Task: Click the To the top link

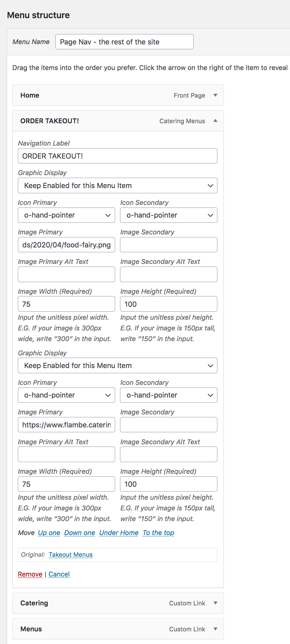Action: (x=158, y=533)
